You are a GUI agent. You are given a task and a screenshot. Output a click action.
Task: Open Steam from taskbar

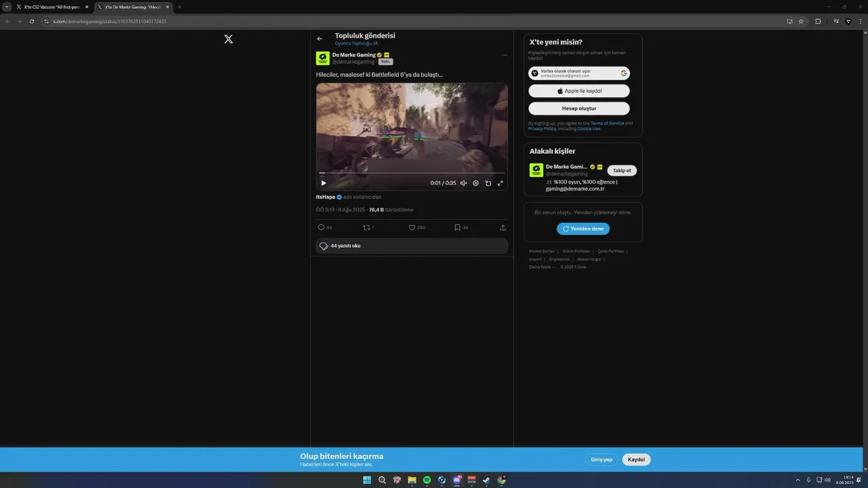pyautogui.click(x=486, y=480)
